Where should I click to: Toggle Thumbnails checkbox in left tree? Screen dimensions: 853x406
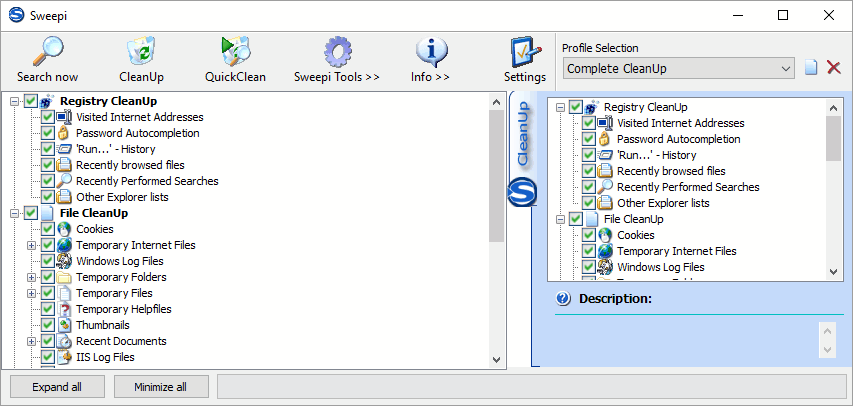point(48,325)
